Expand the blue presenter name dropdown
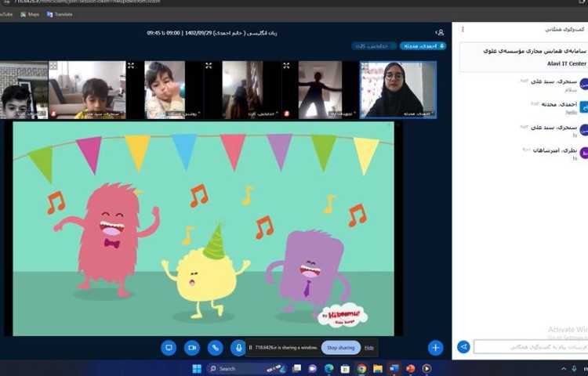588x376 pixels. 423,46
